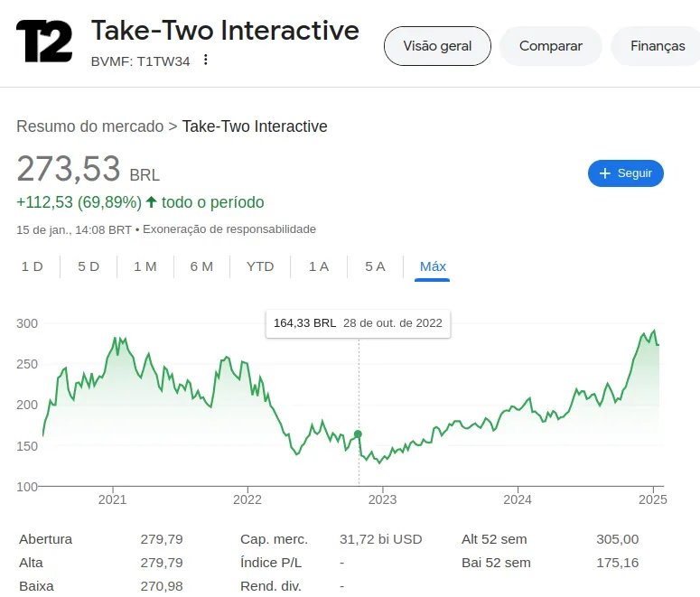Click the Take-Two T2 logo
Viewport: 700px width, 597px height.
[44, 42]
